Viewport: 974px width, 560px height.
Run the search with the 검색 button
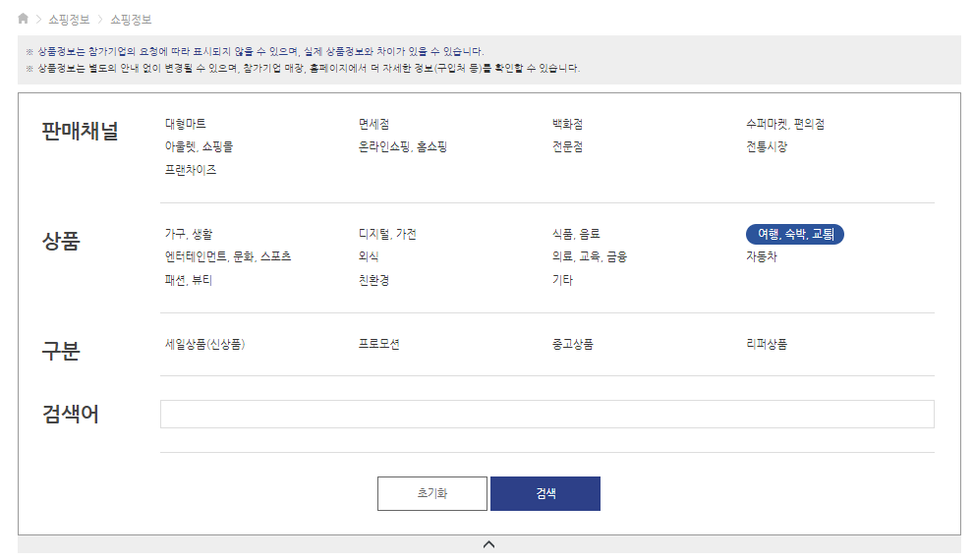click(x=545, y=493)
